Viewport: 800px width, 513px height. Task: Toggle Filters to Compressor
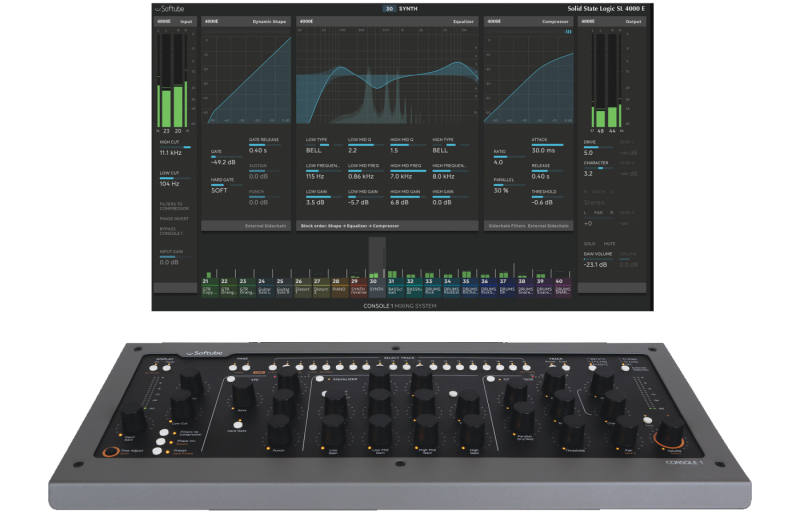174,206
